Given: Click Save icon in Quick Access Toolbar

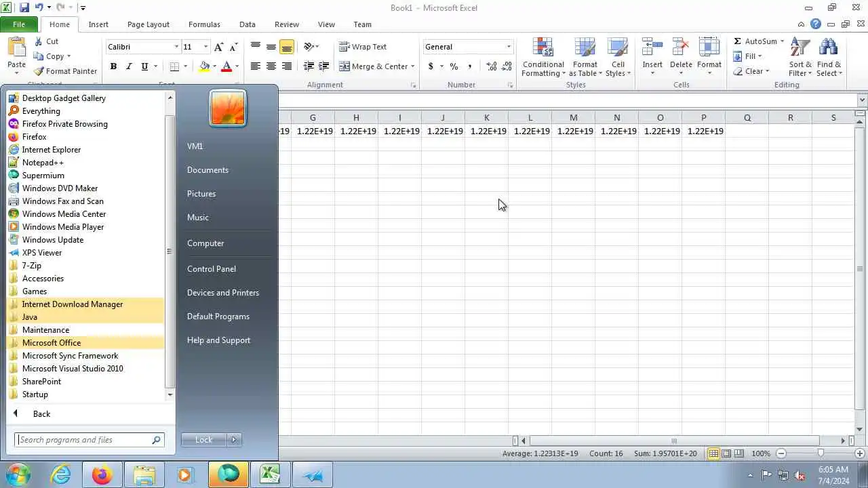Looking at the screenshot, I should 24,7.
